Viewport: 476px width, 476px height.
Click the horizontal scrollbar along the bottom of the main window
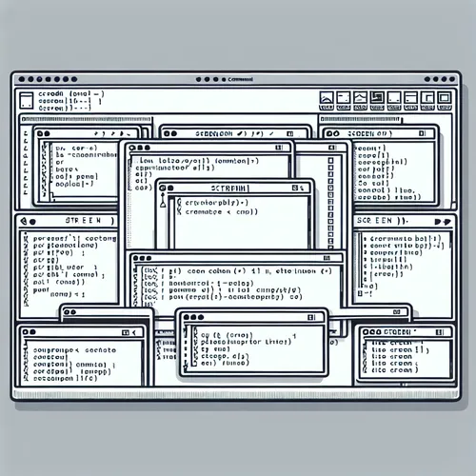click(x=236, y=394)
